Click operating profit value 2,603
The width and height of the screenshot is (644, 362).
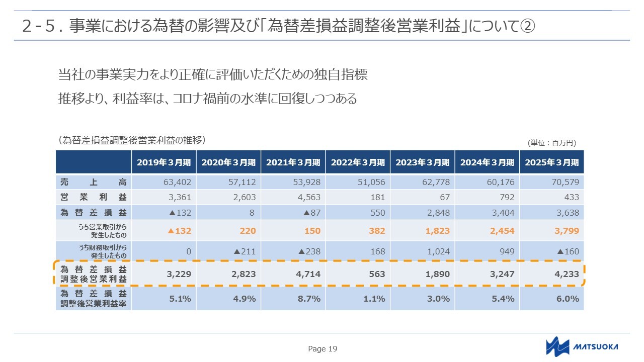click(245, 197)
